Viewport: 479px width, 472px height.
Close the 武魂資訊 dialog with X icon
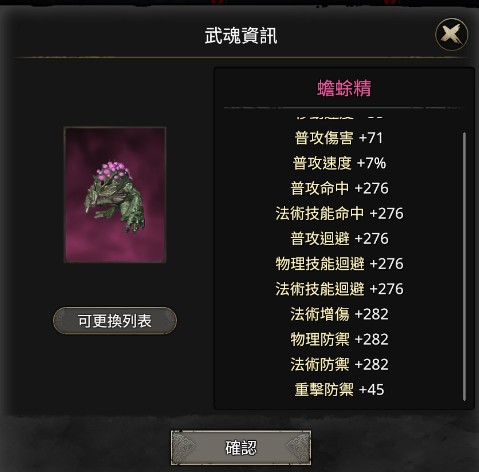[451, 34]
